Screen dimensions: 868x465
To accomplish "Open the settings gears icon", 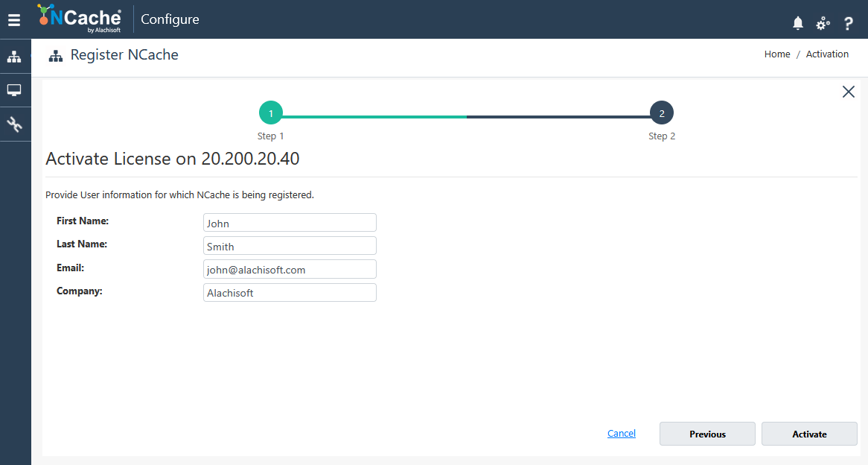I will [823, 23].
